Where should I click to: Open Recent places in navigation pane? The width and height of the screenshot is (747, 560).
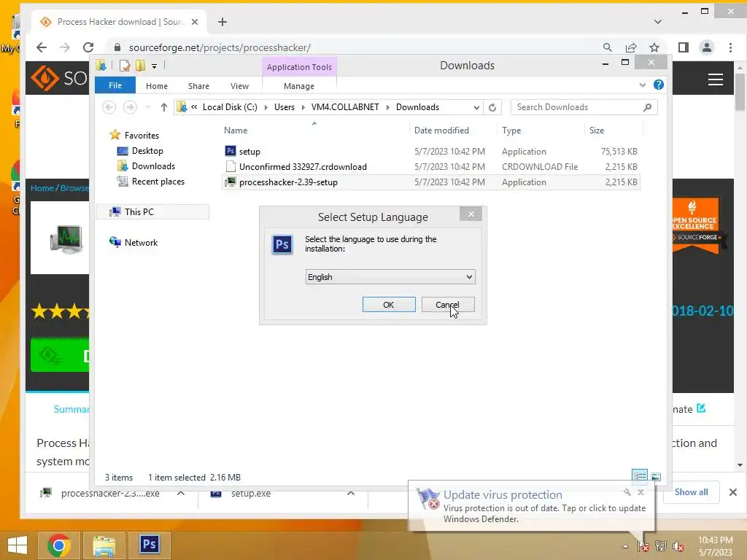[158, 182]
